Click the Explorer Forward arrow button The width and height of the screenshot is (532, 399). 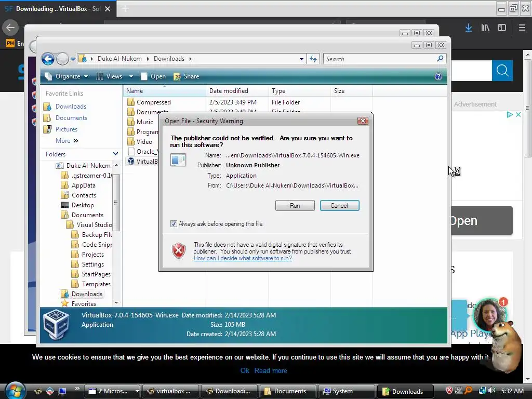click(62, 59)
